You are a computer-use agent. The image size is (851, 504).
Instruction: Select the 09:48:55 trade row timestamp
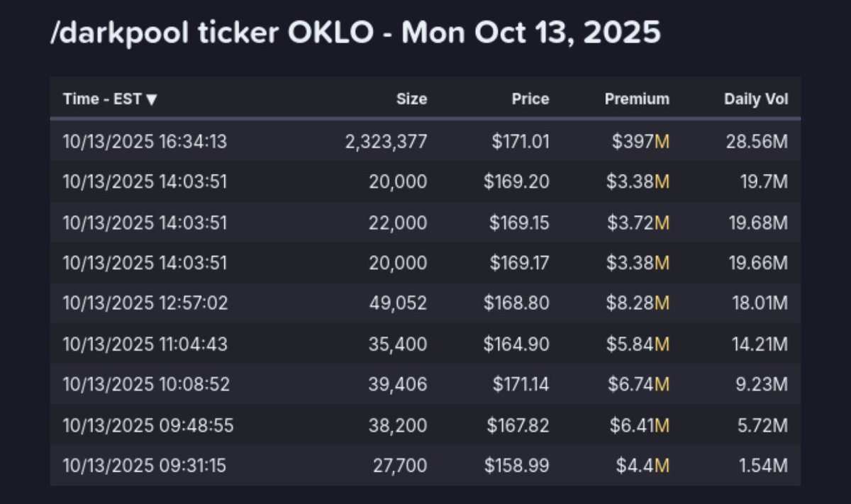pos(148,425)
